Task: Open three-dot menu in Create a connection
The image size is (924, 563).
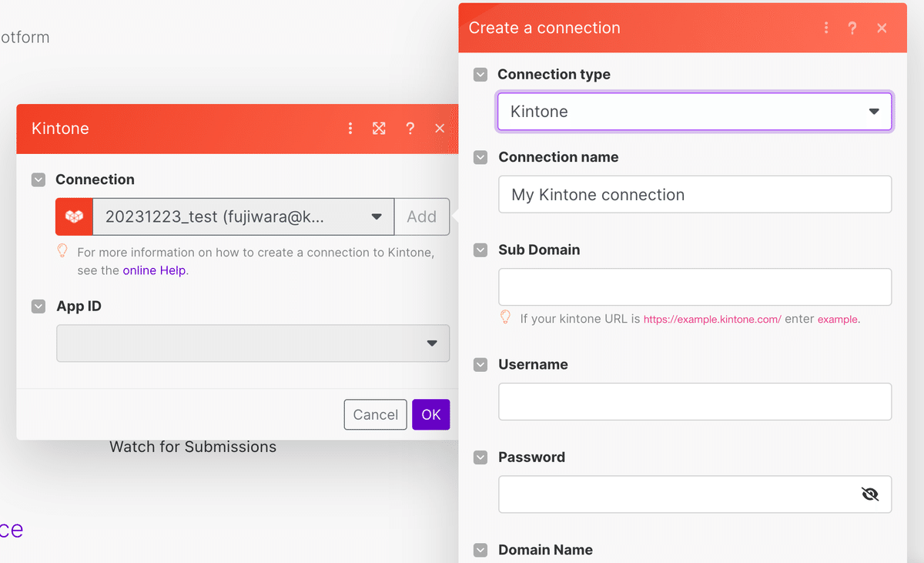Action: [x=826, y=28]
